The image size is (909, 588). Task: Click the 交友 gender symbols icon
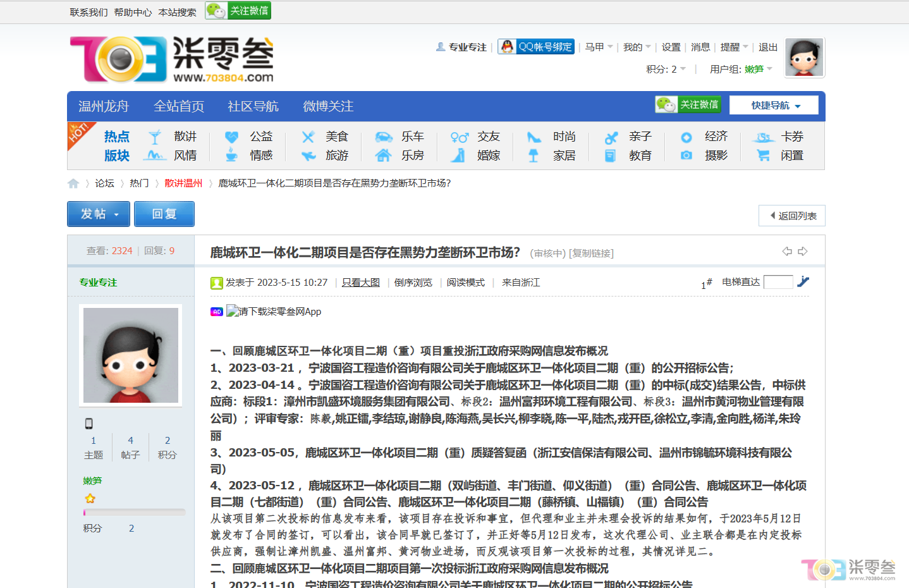click(x=460, y=137)
